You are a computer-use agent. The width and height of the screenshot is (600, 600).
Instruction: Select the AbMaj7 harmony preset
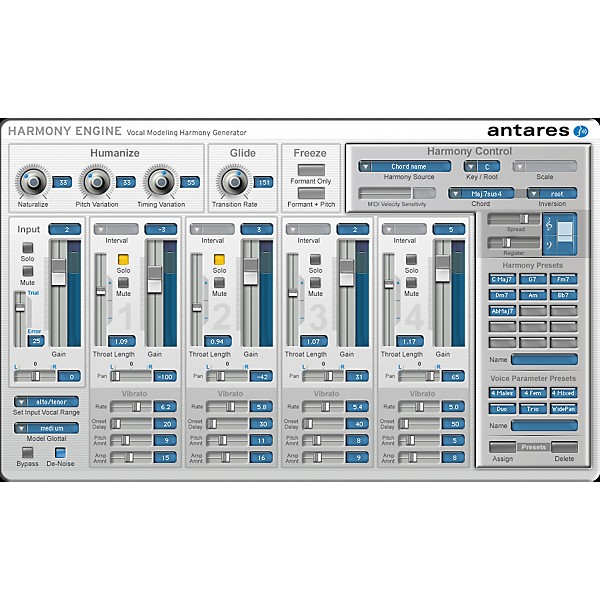(x=502, y=311)
